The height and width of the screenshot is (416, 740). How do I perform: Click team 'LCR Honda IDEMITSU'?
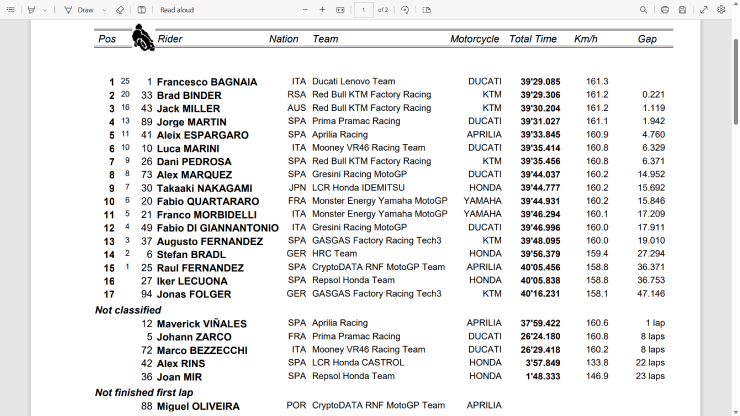point(358,187)
